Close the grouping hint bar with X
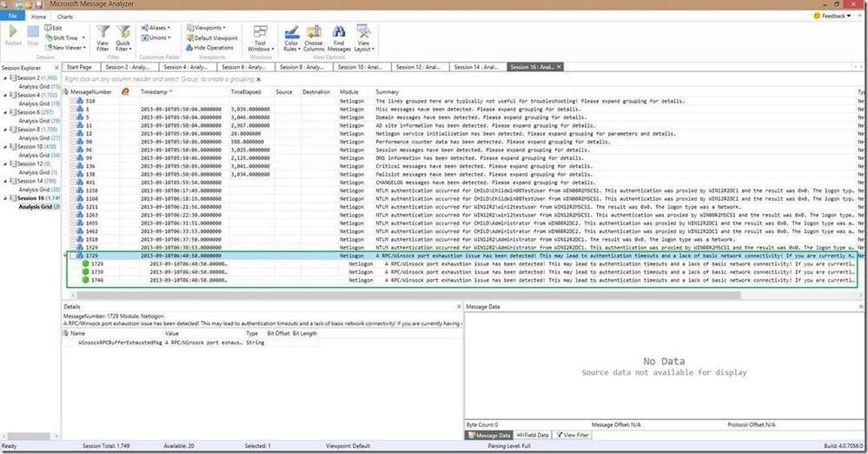Image resolution: width=868 pixels, height=454 pixels. tap(259, 79)
